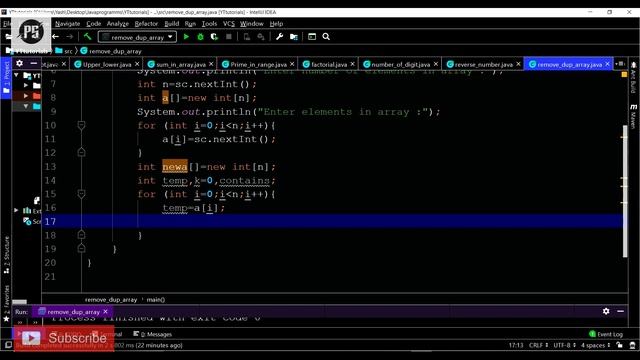The height and width of the screenshot is (360, 640).
Task: Open Run panel settings gear icon
Action: (606, 311)
